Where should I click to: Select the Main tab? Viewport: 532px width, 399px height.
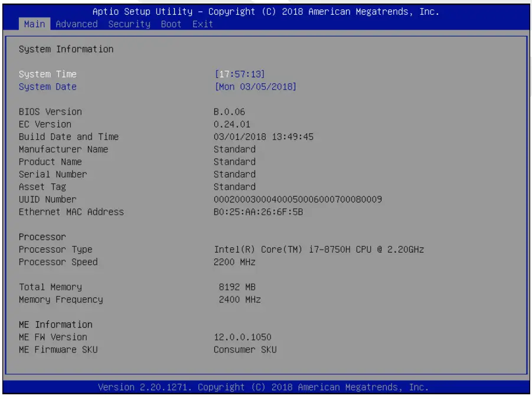coord(33,24)
